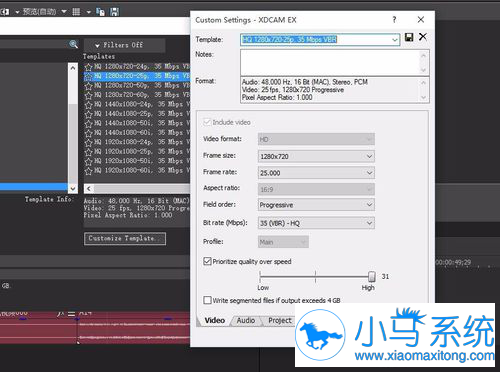The image size is (500, 372).
Task: Switch to the Video tab
Action: [215, 320]
